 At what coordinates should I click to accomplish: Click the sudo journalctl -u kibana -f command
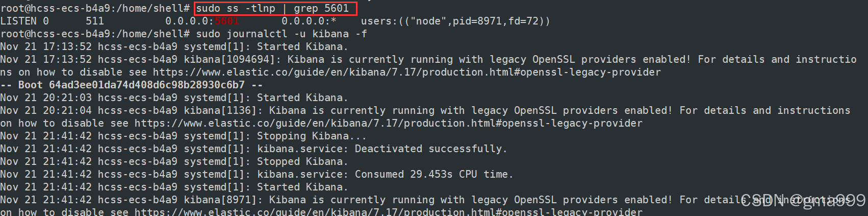click(x=281, y=34)
